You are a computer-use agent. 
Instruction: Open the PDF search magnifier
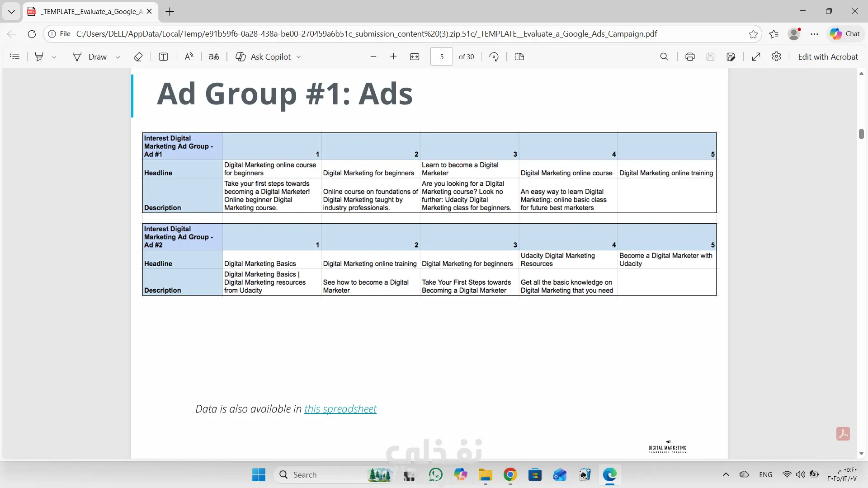[664, 57]
